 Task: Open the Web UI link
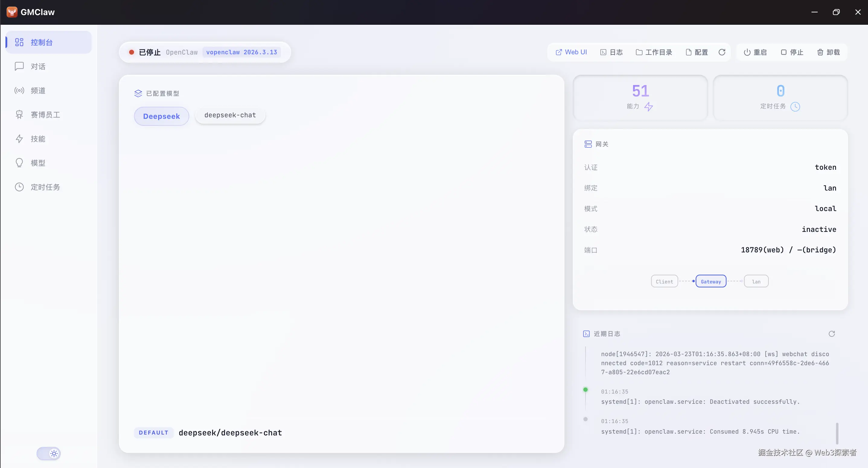coord(571,52)
